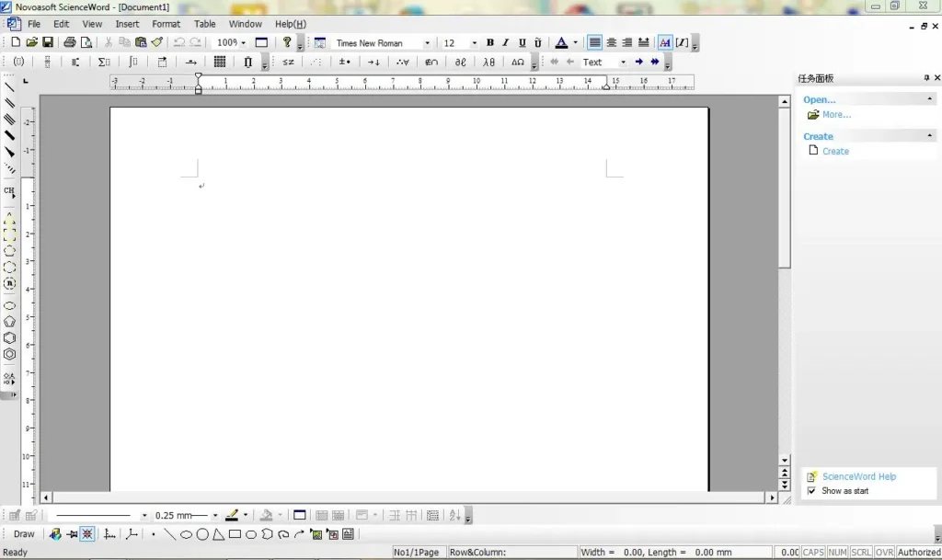
Task: Open the relational symbols ≤≠ palette
Action: (288, 62)
